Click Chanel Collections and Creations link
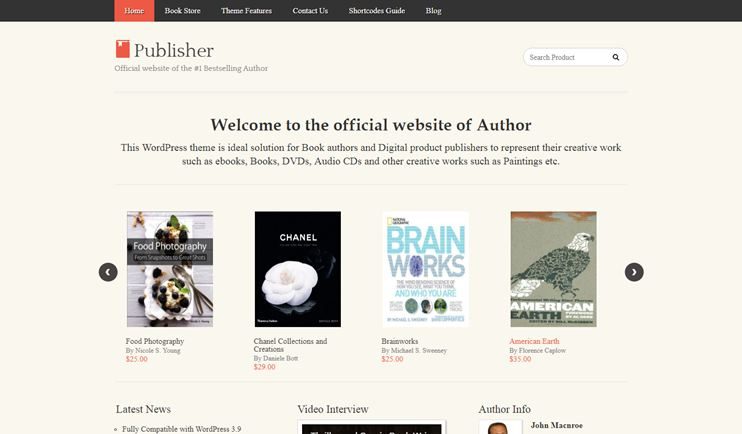742x434 pixels. click(x=290, y=345)
